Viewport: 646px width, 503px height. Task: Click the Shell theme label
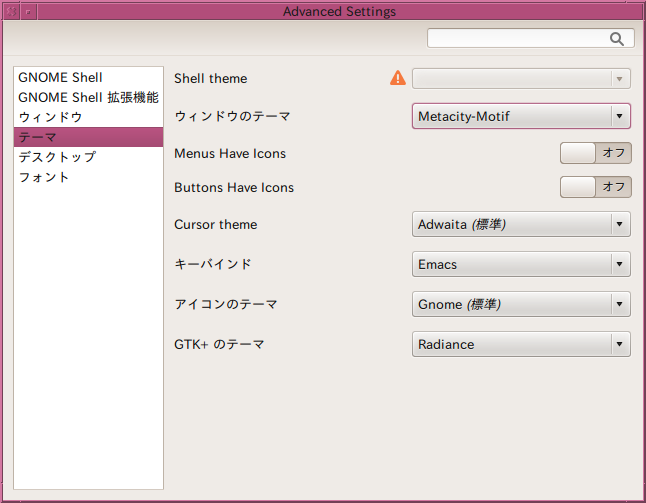[211, 78]
